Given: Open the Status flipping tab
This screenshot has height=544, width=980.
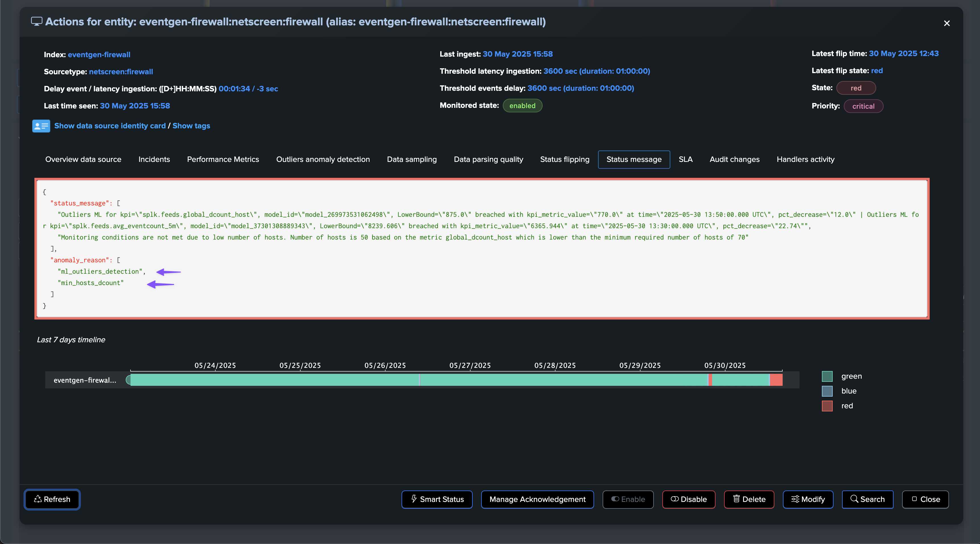Looking at the screenshot, I should coord(565,160).
